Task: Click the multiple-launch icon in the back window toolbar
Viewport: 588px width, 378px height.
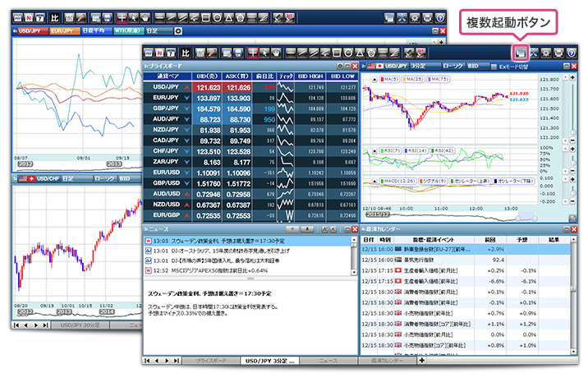Action: tap(389, 17)
